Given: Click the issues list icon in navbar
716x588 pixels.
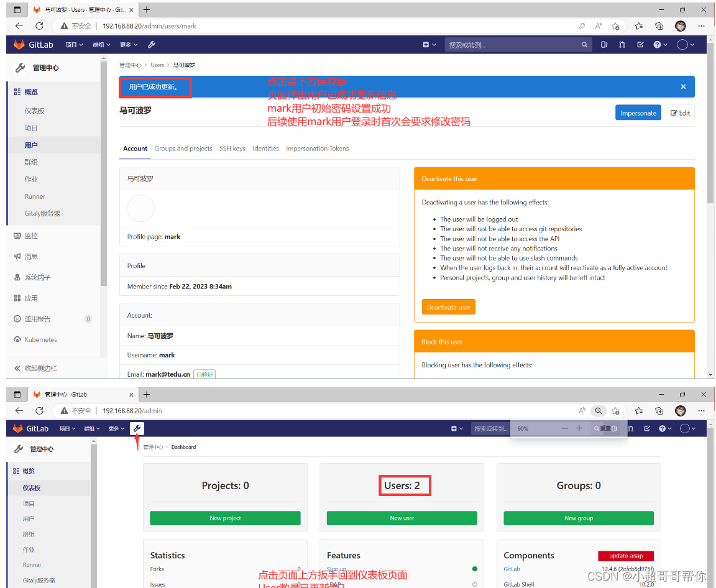Looking at the screenshot, I should 604,44.
